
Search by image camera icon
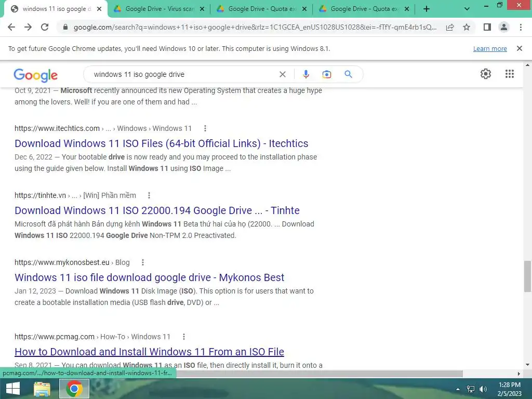(327, 74)
